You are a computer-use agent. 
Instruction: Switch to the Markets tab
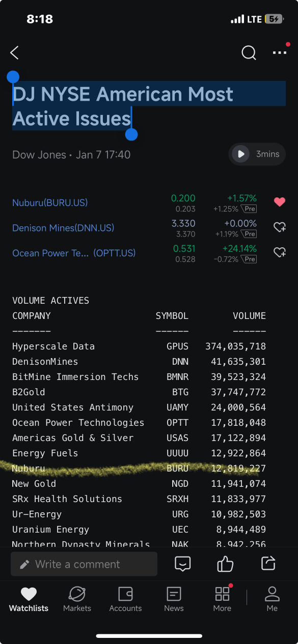coord(77,599)
